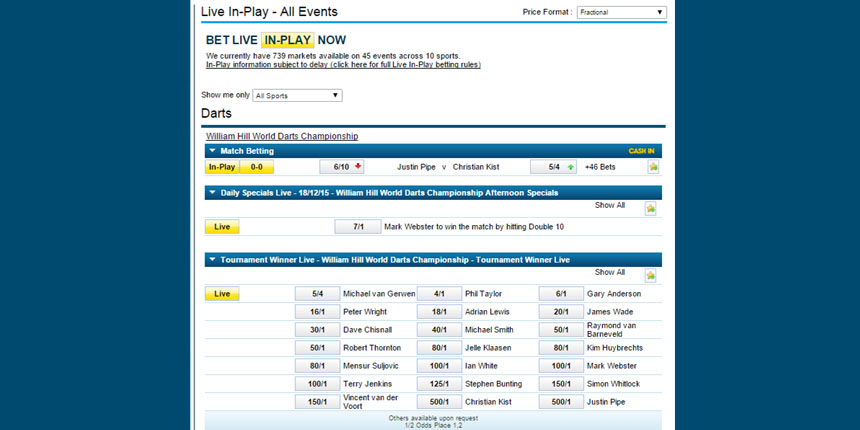
Task: Select 50/1 odds for Raymond van Barneveld
Action: point(561,330)
